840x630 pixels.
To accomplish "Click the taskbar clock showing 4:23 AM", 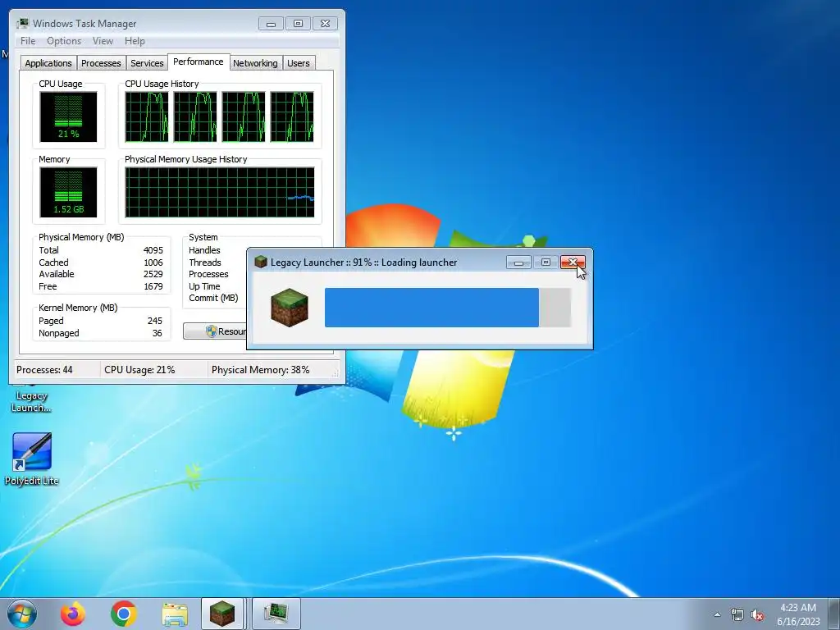I will 798,614.
